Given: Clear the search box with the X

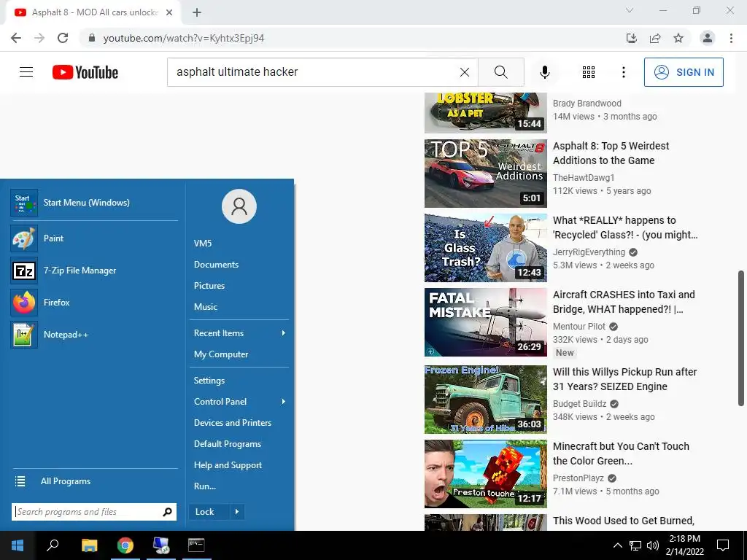Looking at the screenshot, I should [x=465, y=72].
